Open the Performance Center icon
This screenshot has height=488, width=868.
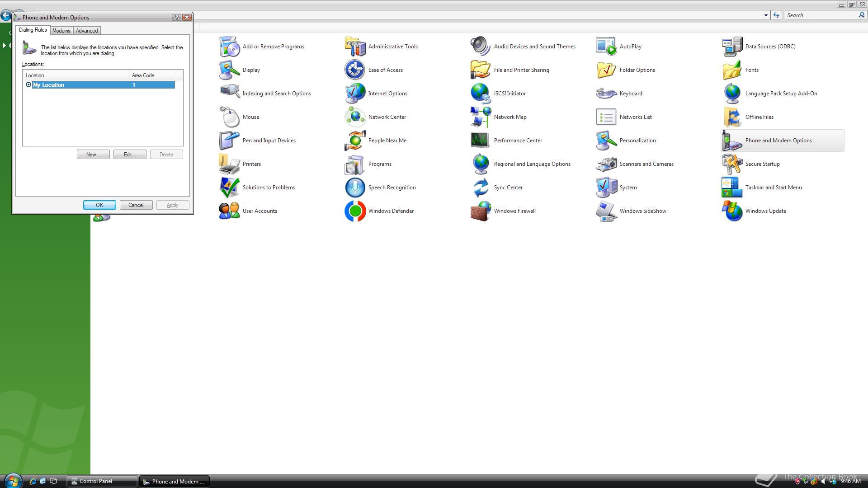(x=480, y=141)
